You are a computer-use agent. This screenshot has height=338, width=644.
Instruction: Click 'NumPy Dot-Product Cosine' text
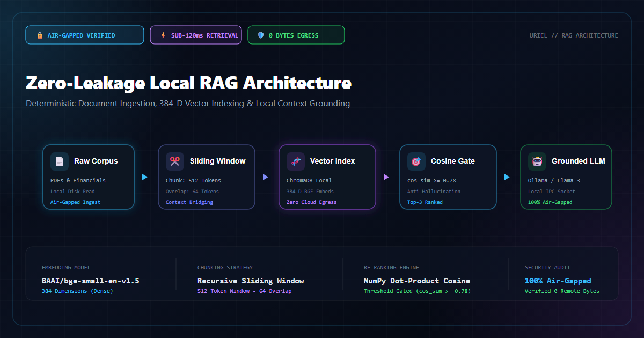point(417,281)
